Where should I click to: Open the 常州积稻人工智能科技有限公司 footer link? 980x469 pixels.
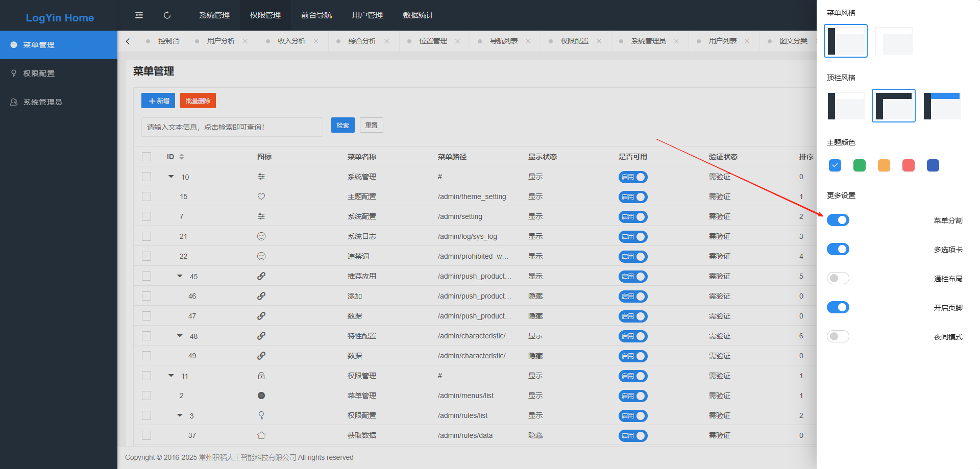pos(248,457)
